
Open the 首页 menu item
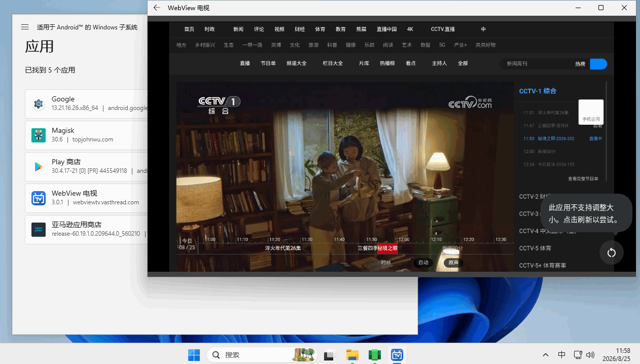189,29
